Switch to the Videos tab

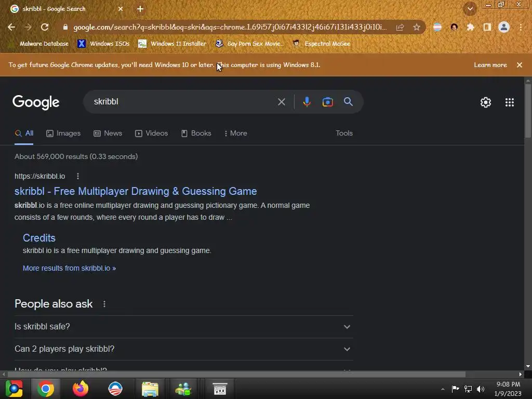(151, 134)
